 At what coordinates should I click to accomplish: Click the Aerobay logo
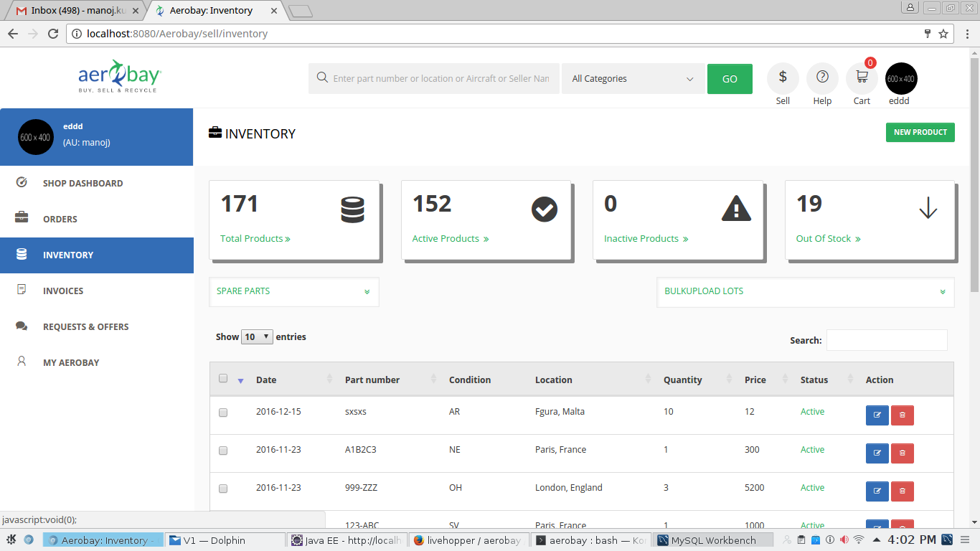[119, 76]
